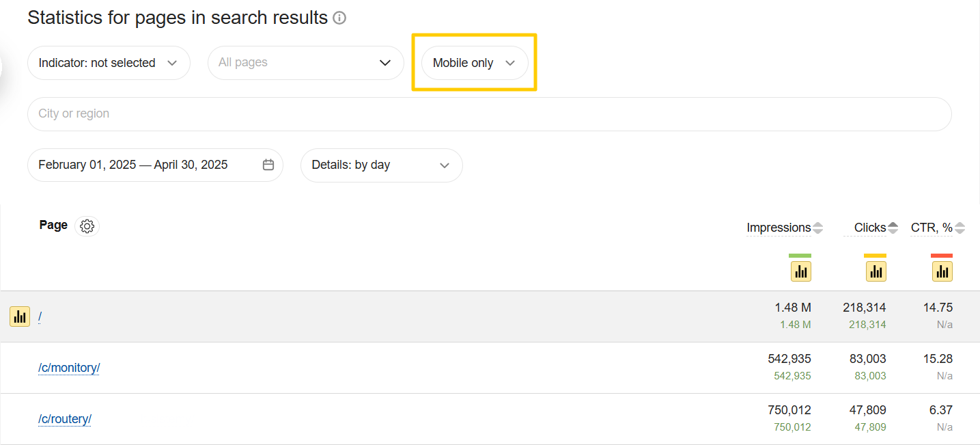Screen dimensions: 980x445
Task: Sort table by CTR arrows
Action: (x=960, y=228)
